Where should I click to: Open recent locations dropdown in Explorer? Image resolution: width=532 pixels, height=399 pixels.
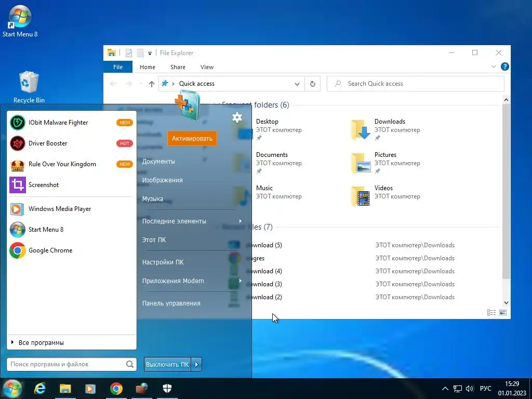[x=141, y=84]
